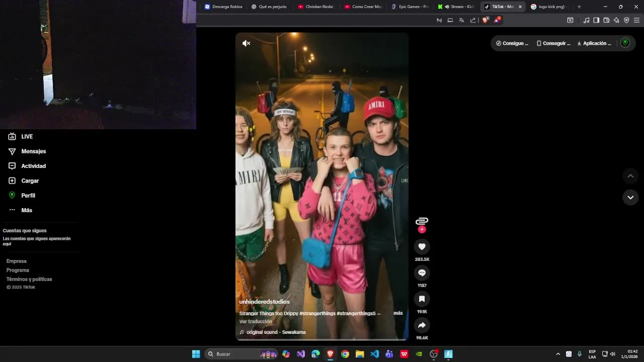
Task: Switch to 'logo kick png' Google tab
Action: 549,7
